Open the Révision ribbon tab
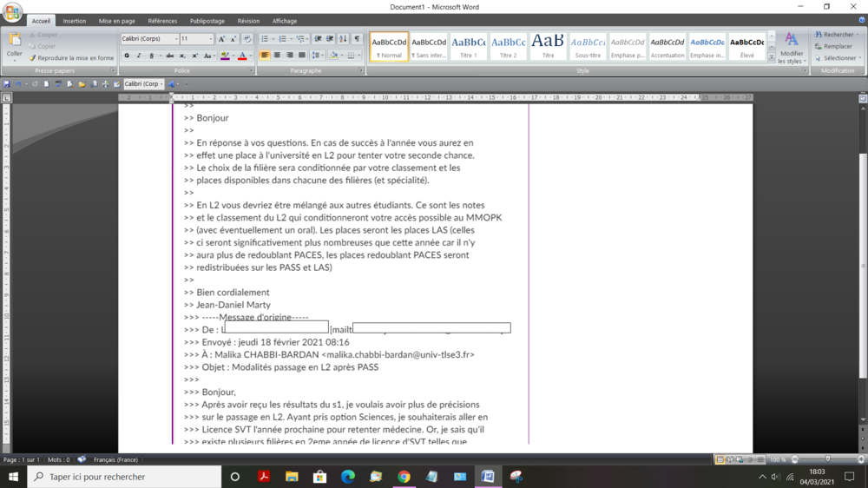Screen dimensions: 868x488 coord(248,21)
